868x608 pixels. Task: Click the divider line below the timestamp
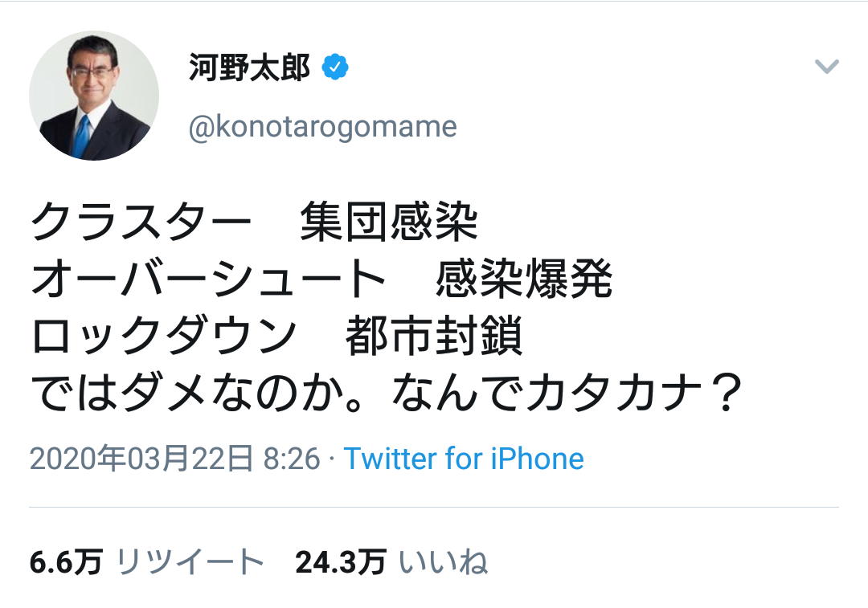[434, 508]
